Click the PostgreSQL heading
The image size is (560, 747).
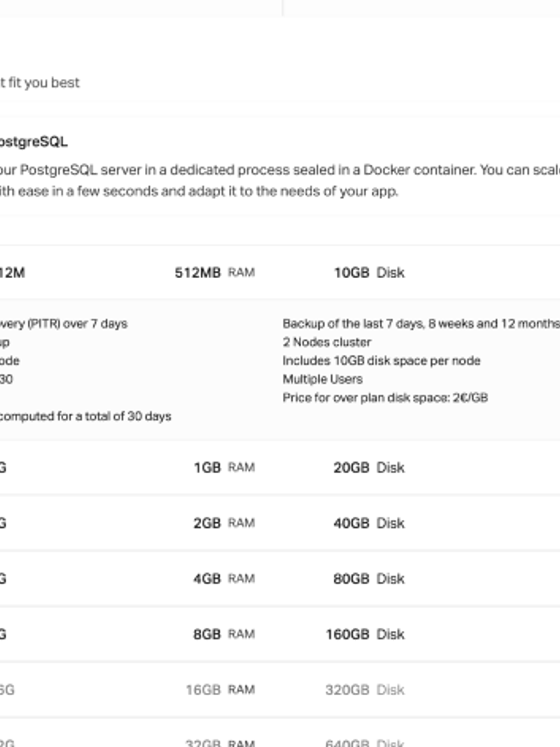tap(34, 142)
